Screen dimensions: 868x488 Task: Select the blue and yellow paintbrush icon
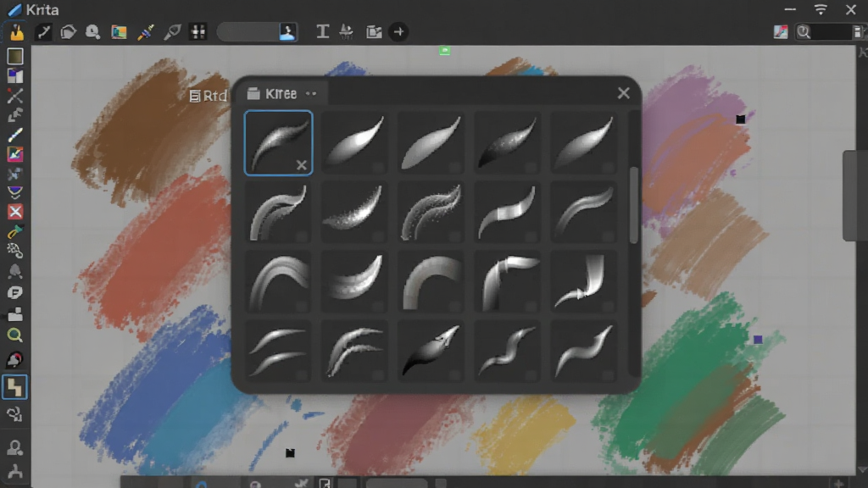[146, 32]
